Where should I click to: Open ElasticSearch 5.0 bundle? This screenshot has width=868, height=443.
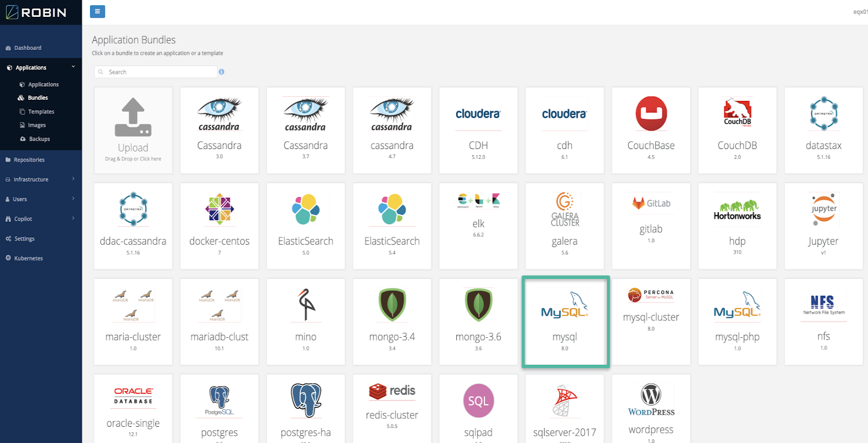[x=306, y=226]
